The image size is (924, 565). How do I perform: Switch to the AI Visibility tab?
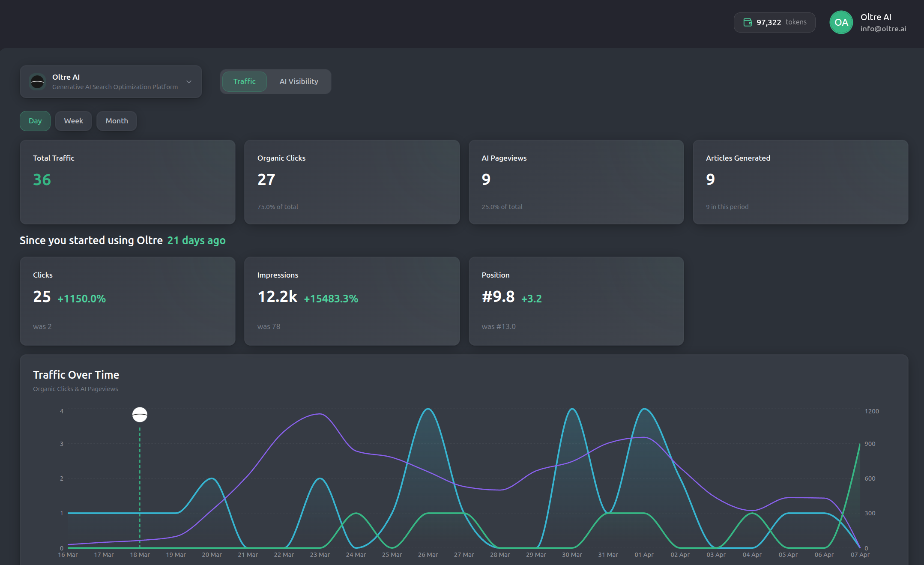[299, 81]
